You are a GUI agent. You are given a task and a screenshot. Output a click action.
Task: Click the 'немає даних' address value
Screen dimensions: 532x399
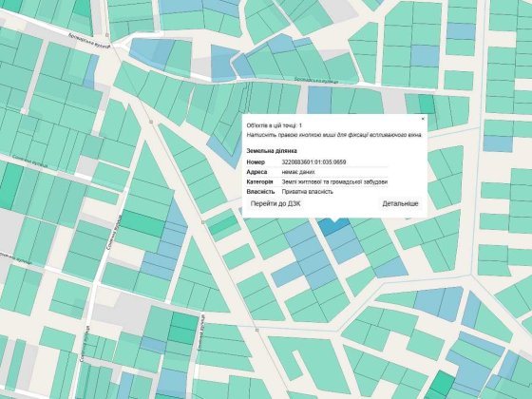tap(298, 172)
